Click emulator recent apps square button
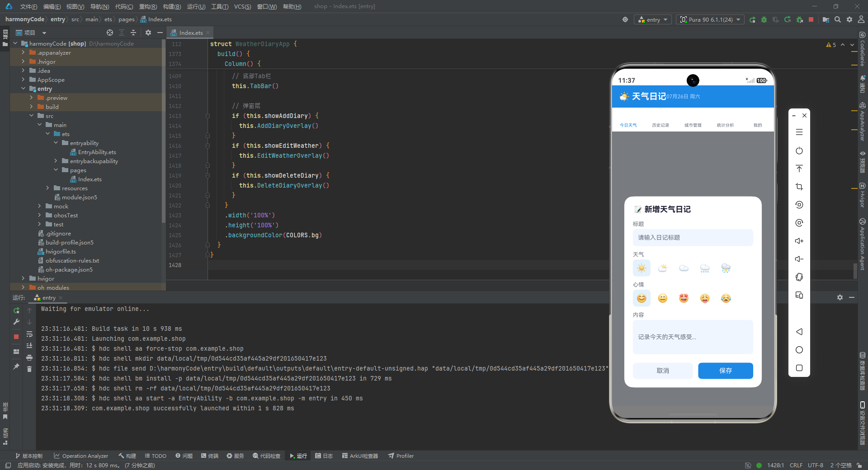Screen dimensions: 868x470 point(799,368)
